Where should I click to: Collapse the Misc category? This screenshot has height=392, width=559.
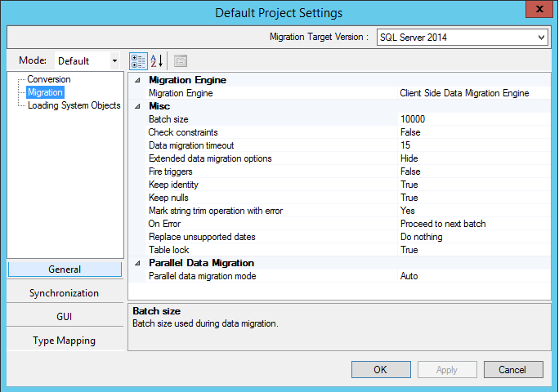pos(136,106)
